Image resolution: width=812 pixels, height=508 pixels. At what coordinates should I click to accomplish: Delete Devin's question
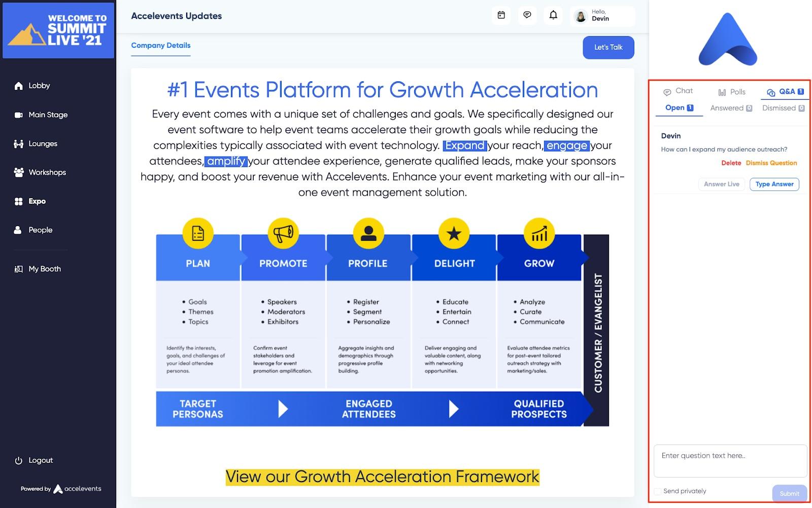pos(731,163)
